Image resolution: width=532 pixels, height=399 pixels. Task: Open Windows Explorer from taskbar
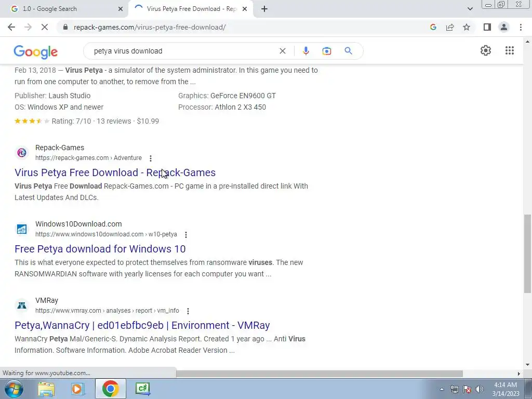[x=46, y=389]
